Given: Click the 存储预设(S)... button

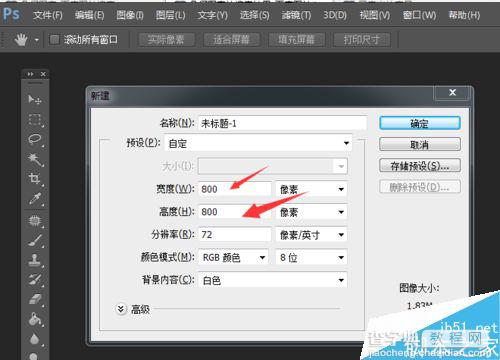Looking at the screenshot, I should coord(420,166).
